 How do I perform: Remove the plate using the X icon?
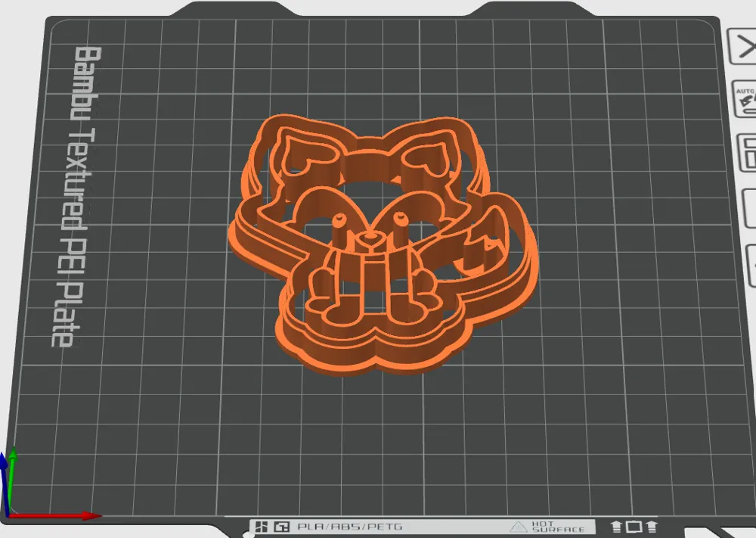(742, 47)
